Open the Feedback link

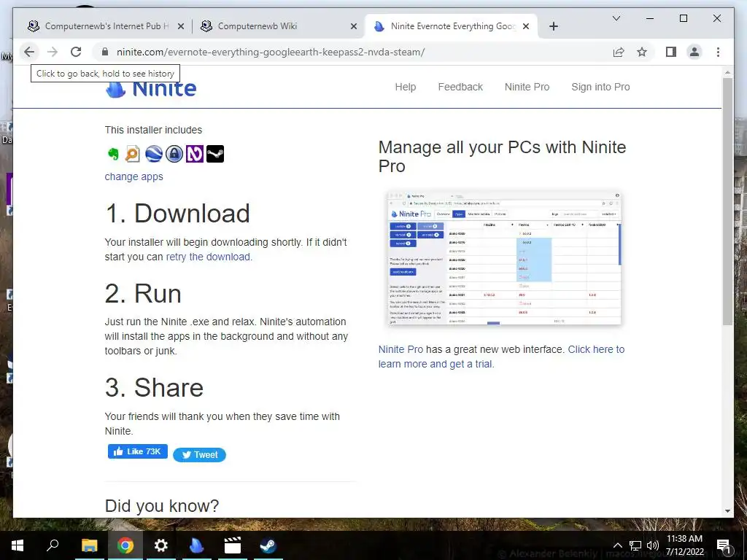[460, 87]
